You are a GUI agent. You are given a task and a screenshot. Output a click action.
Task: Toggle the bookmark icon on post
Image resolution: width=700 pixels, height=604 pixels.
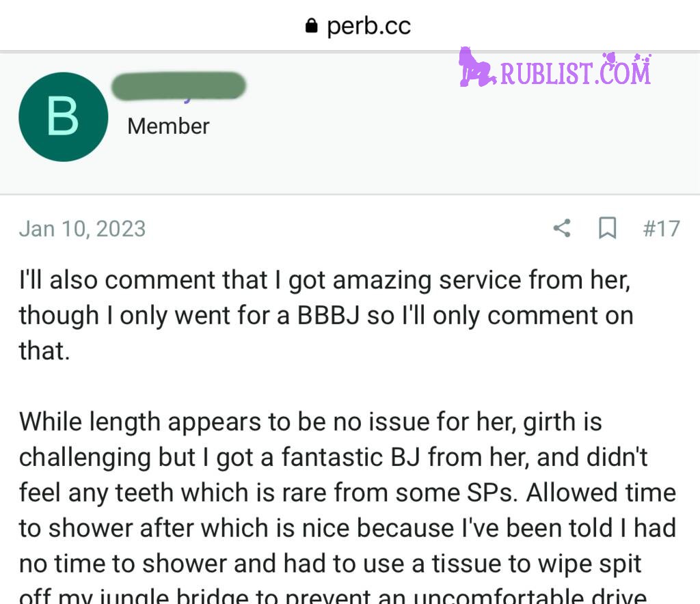[607, 228]
